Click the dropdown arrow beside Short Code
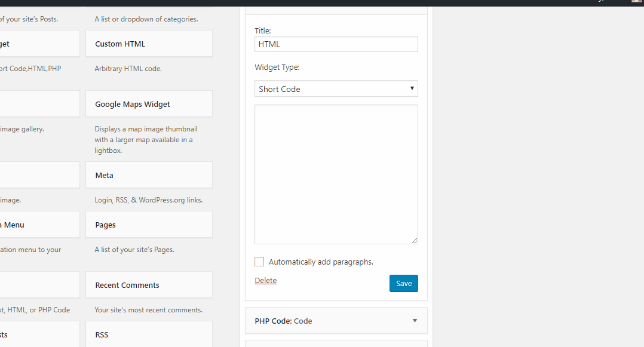The width and height of the screenshot is (644, 347). [x=412, y=88]
